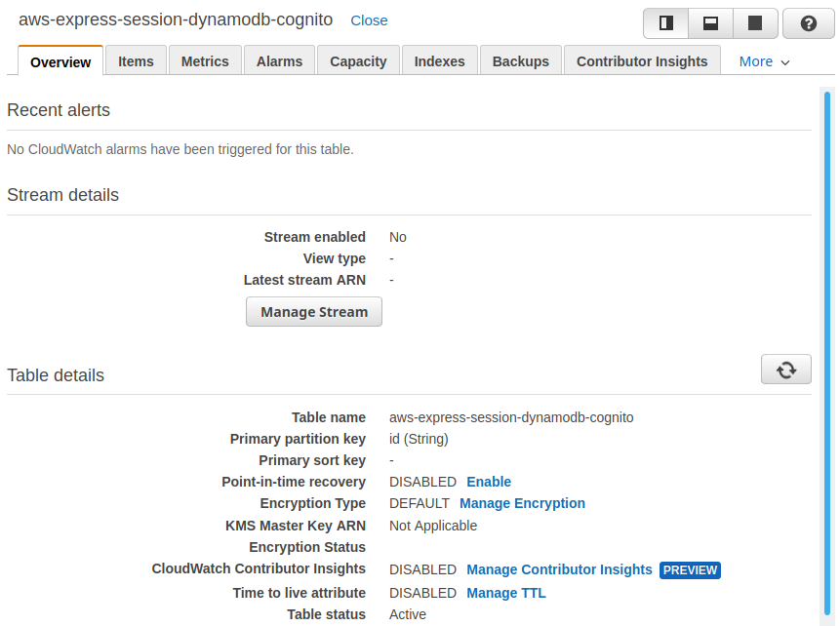Viewport: 840px width, 626px height.
Task: Click the 'Primary sort key' label
Action: (312, 460)
